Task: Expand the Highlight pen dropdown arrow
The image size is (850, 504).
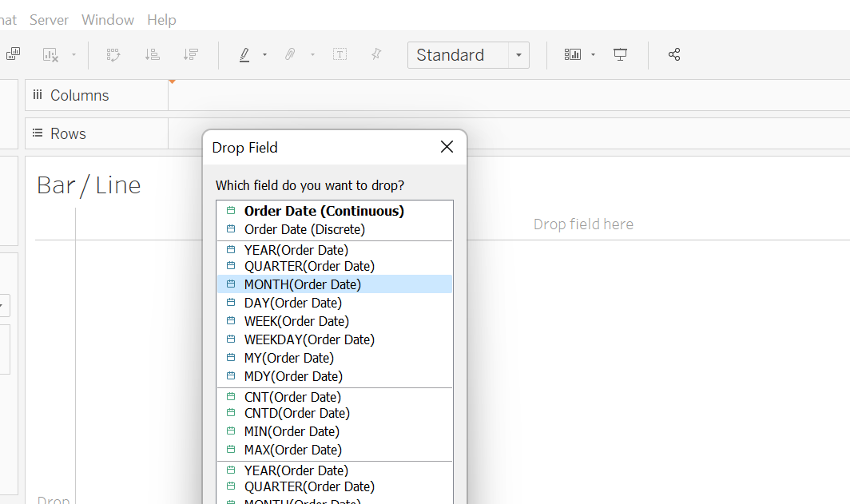Action: tap(264, 54)
